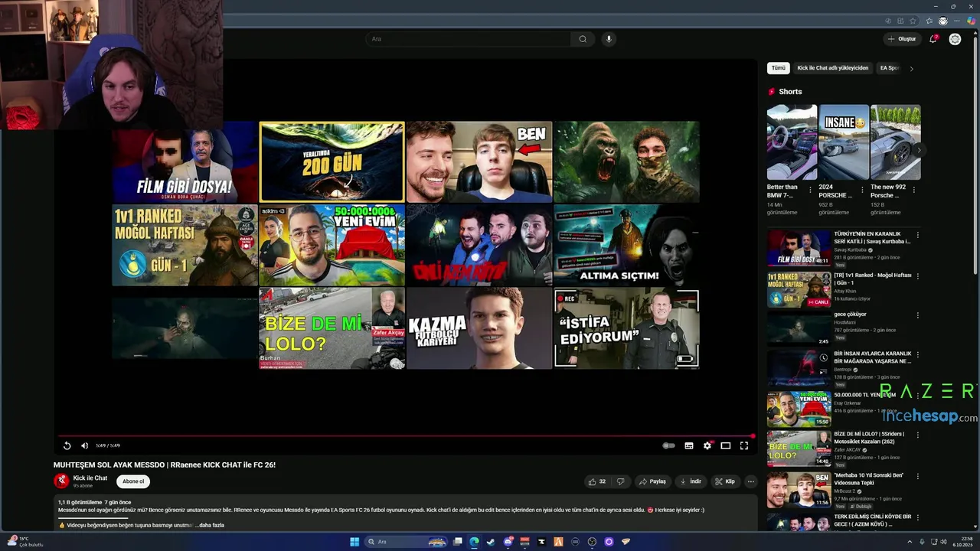Screen dimensions: 980x551
Task: Start voice search with the microphone
Action: tap(609, 39)
